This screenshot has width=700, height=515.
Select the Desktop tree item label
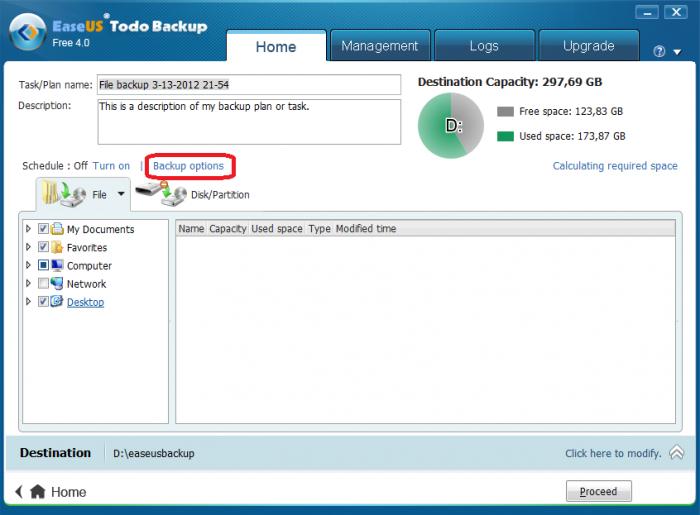click(x=85, y=302)
